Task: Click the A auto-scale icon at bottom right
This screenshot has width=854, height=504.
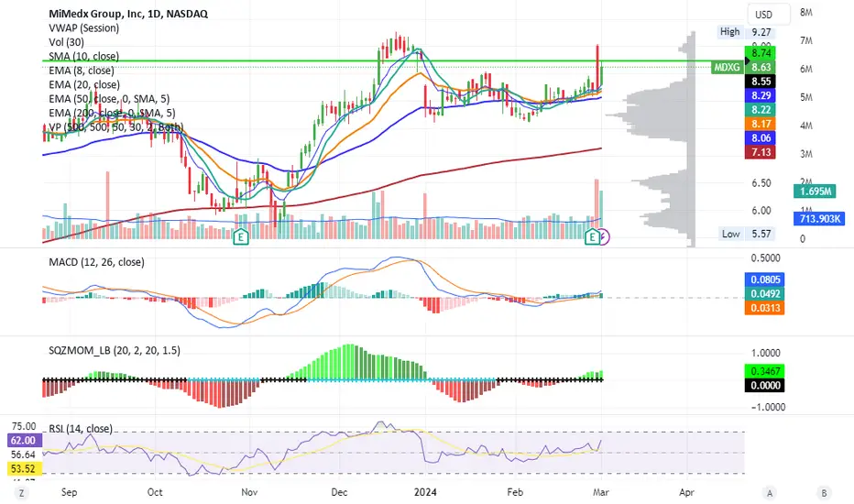Action: pyautogui.click(x=770, y=493)
